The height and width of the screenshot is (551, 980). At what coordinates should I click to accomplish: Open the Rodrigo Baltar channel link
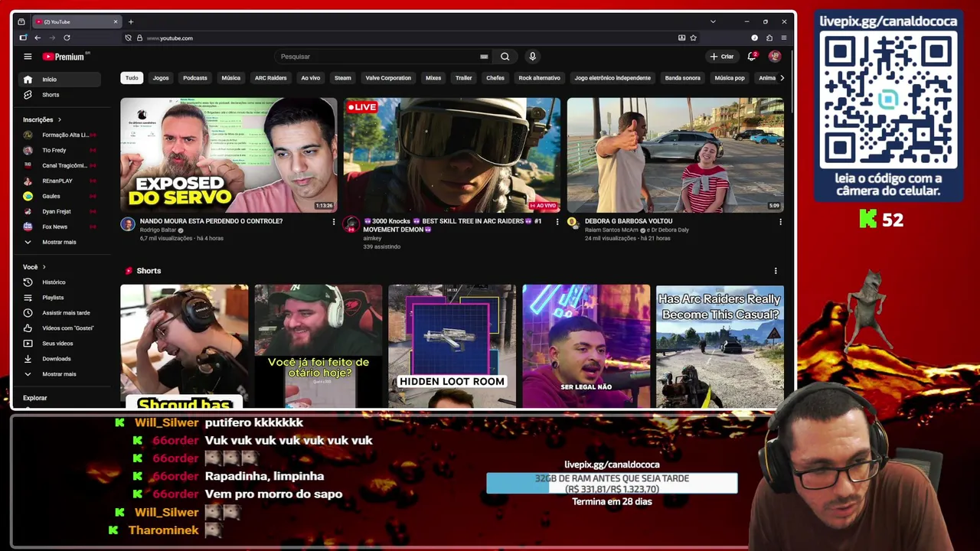158,230
